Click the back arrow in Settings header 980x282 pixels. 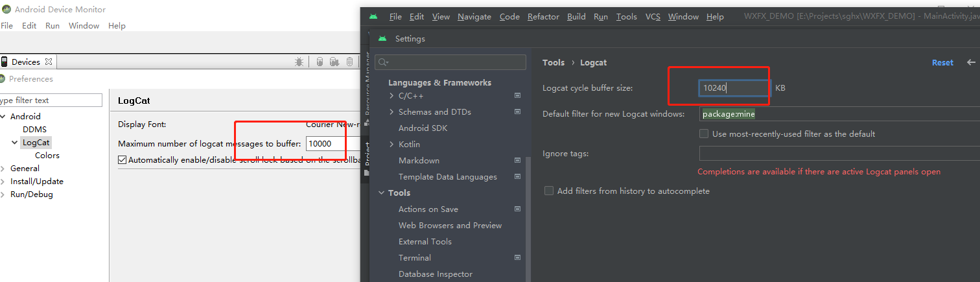[971, 62]
